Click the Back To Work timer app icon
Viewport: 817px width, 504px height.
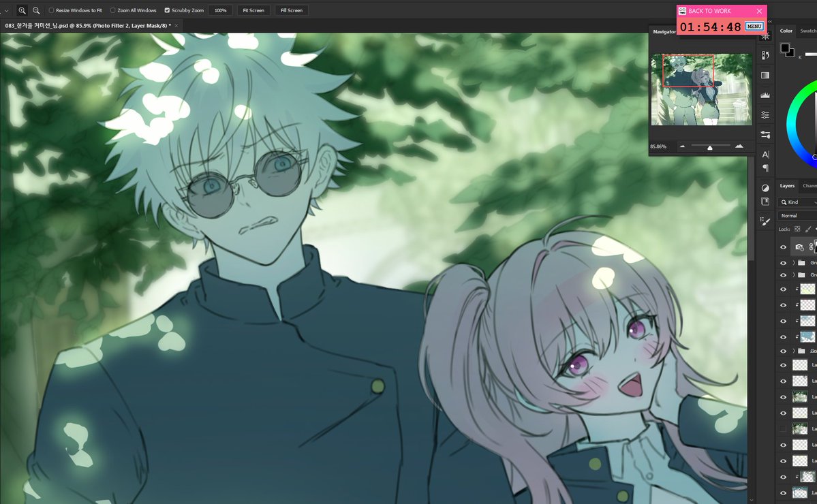click(682, 10)
